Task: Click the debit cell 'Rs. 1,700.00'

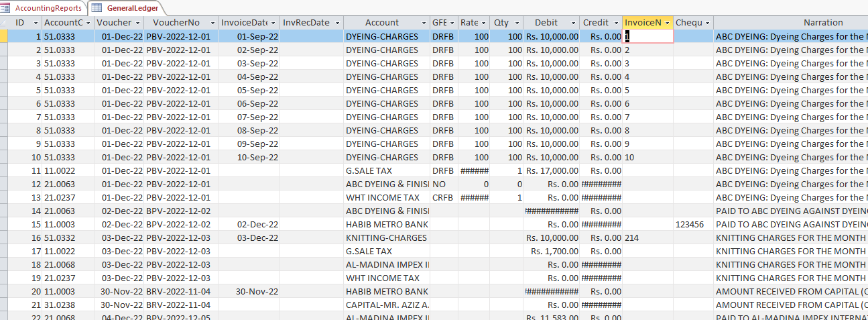Action: coord(552,251)
